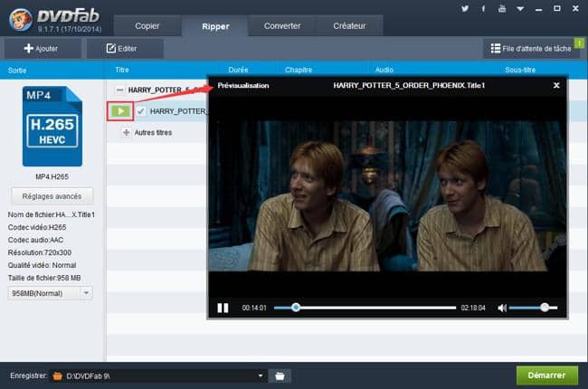588x389 pixels.
Task: Close the Prévisualisation window
Action: [x=556, y=86]
